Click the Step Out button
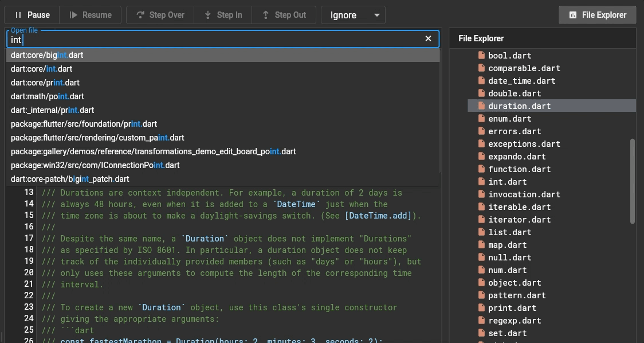Screen dimensions: 644x343 coord(284,15)
